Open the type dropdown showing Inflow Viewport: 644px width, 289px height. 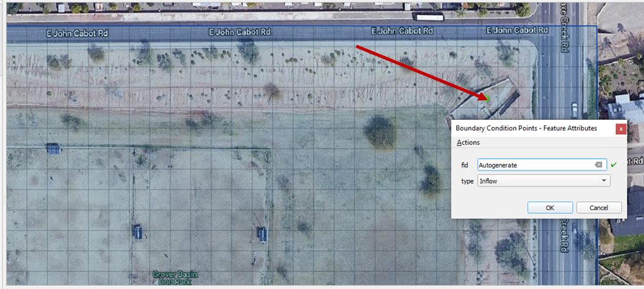[x=543, y=181]
